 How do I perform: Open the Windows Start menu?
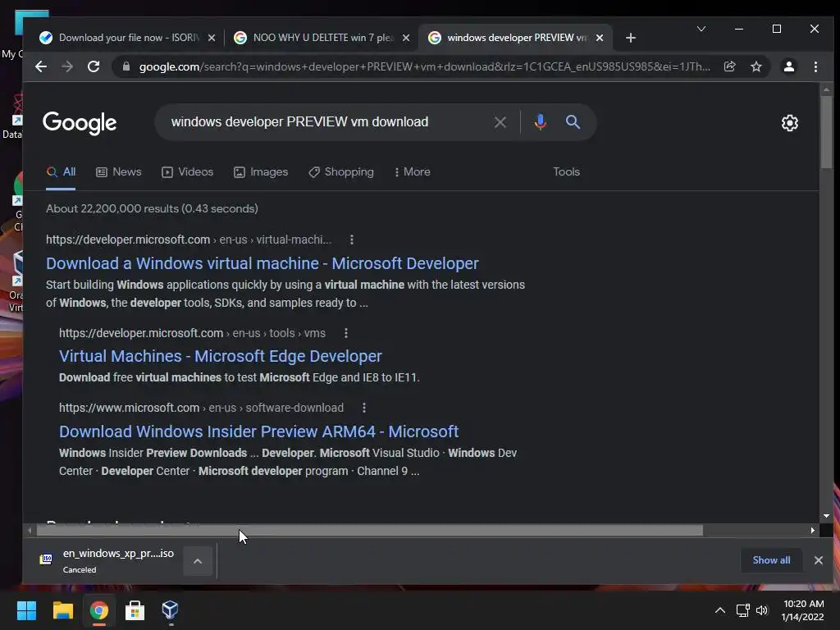pyautogui.click(x=26, y=610)
